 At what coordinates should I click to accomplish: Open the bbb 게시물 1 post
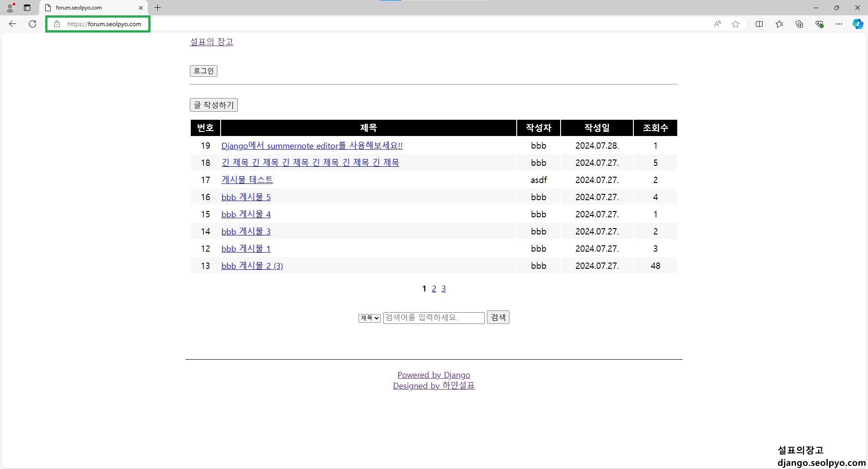pos(246,249)
